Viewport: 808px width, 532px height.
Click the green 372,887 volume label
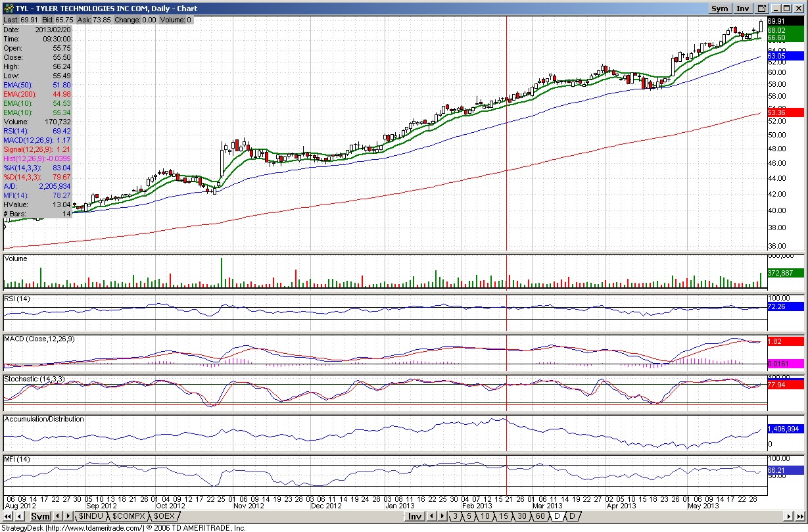pos(785,272)
